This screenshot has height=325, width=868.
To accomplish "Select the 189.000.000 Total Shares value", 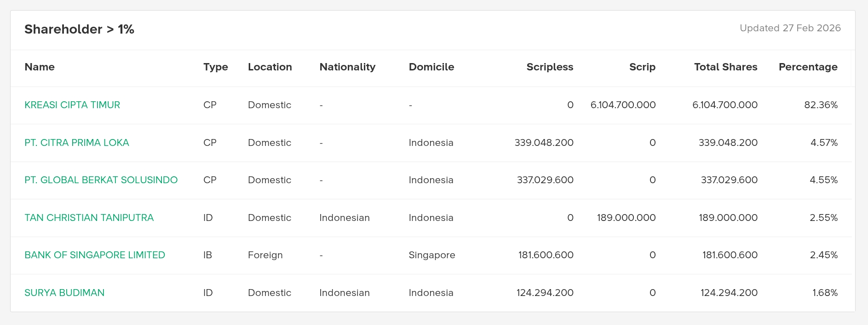I will click(x=728, y=218).
